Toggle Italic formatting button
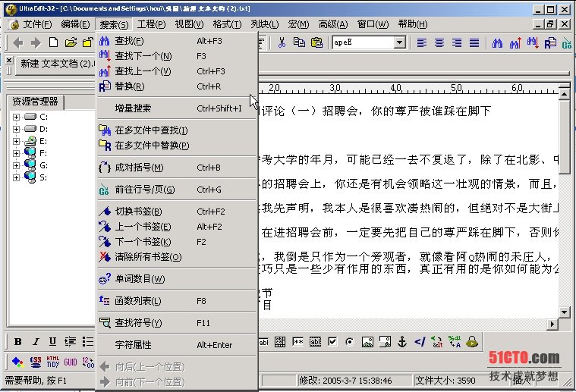This screenshot has height=392, width=576. 36,342
